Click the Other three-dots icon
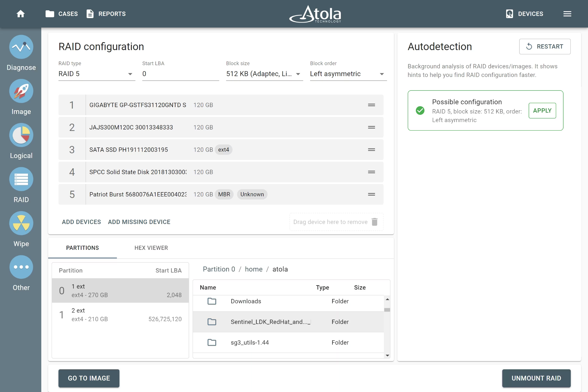The image size is (588, 392). (x=21, y=267)
